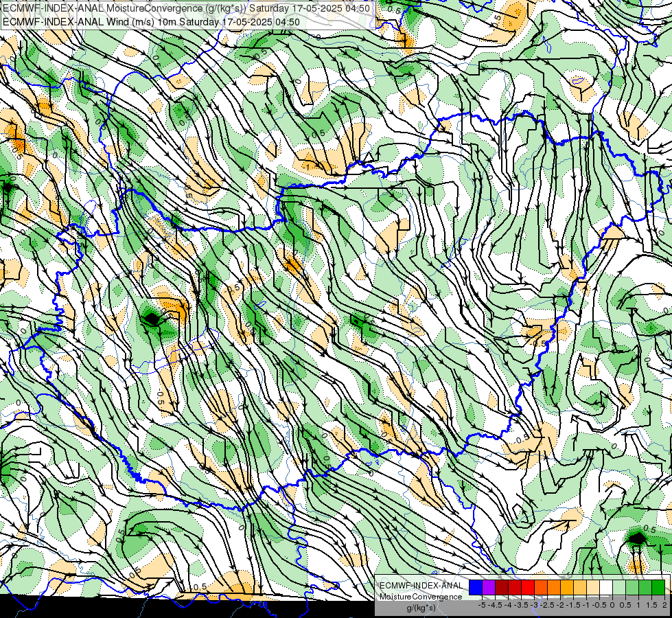This screenshot has width=672, height=618.
Task: Select the white legend swatch
Action: 606,587
